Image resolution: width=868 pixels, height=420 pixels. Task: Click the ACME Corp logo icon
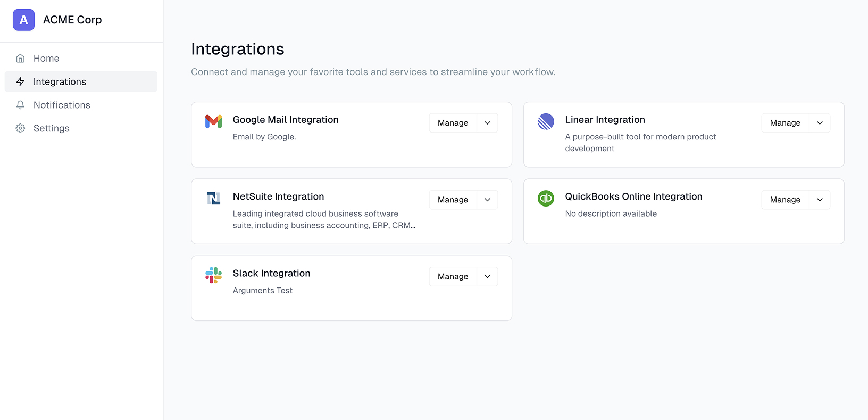pyautogui.click(x=23, y=20)
